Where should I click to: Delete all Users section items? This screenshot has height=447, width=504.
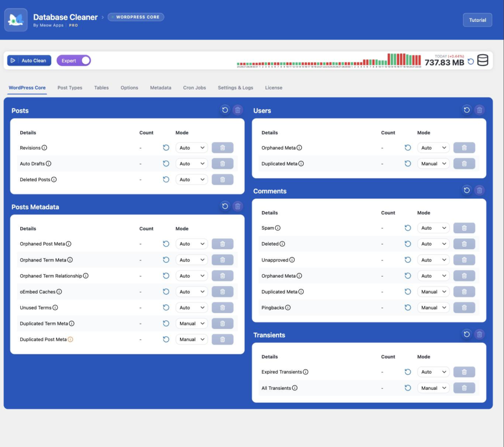(x=479, y=110)
